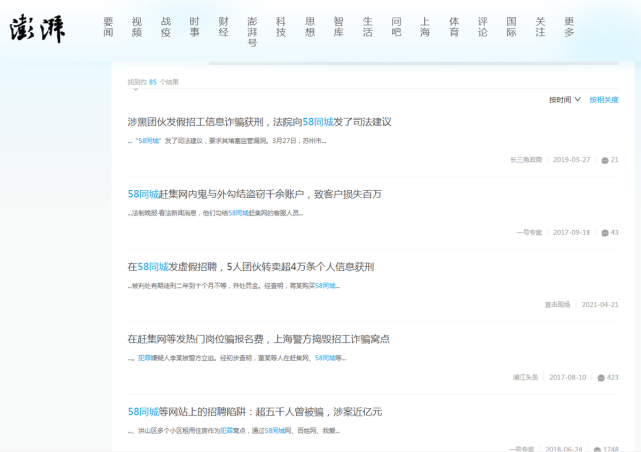
Task: Click the snippet starting 法制晚报·看法新闻消息
Action: tap(215, 213)
